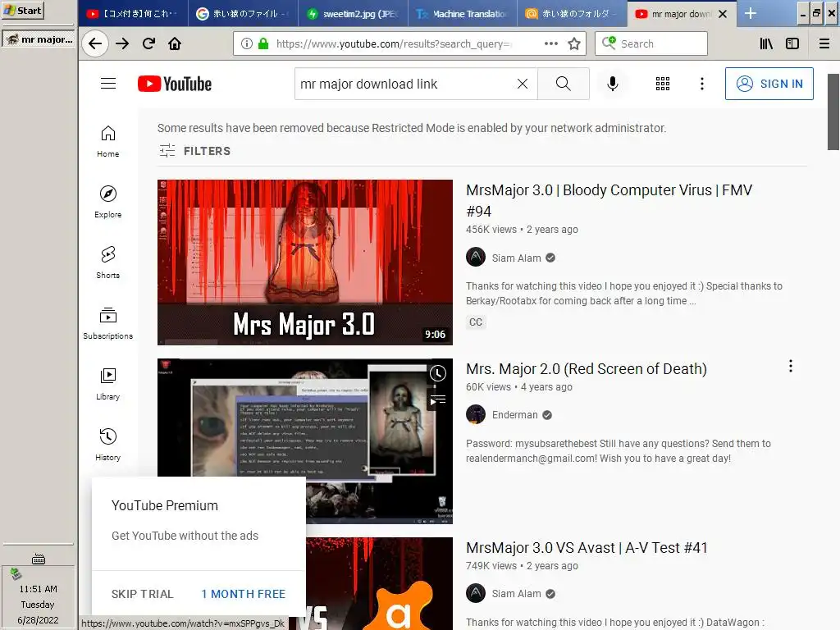Click the YouTube search magnifier button
The height and width of the screenshot is (630, 840).
tap(563, 84)
